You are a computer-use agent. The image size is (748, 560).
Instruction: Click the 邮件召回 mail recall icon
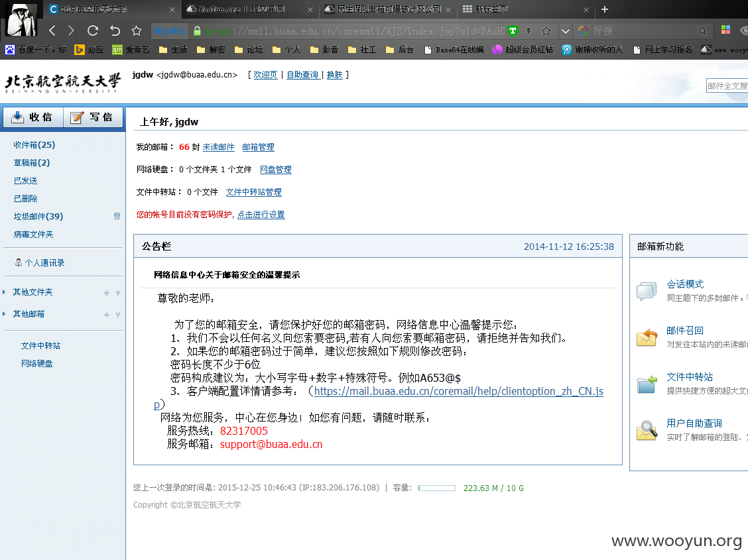pyautogui.click(x=647, y=337)
